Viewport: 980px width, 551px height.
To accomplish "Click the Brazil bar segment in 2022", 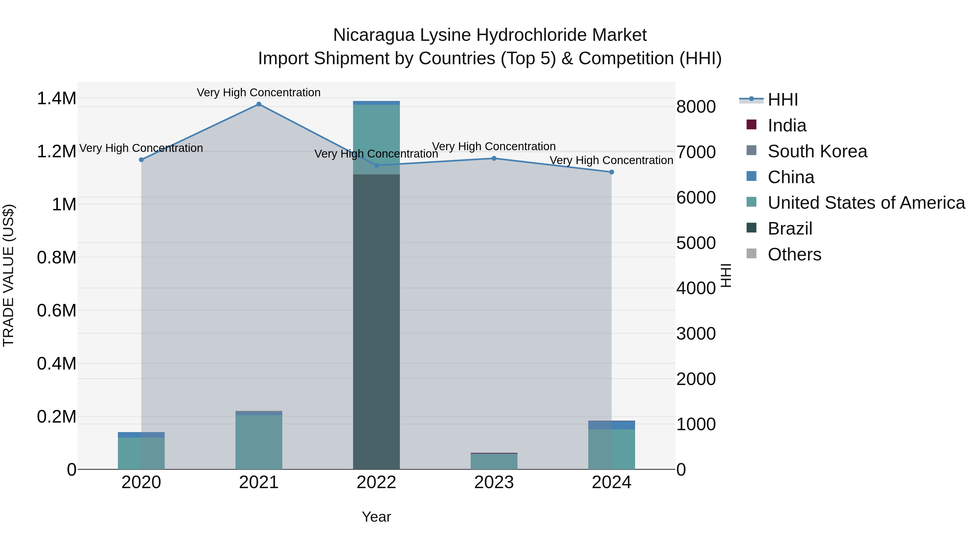I will coord(377,322).
